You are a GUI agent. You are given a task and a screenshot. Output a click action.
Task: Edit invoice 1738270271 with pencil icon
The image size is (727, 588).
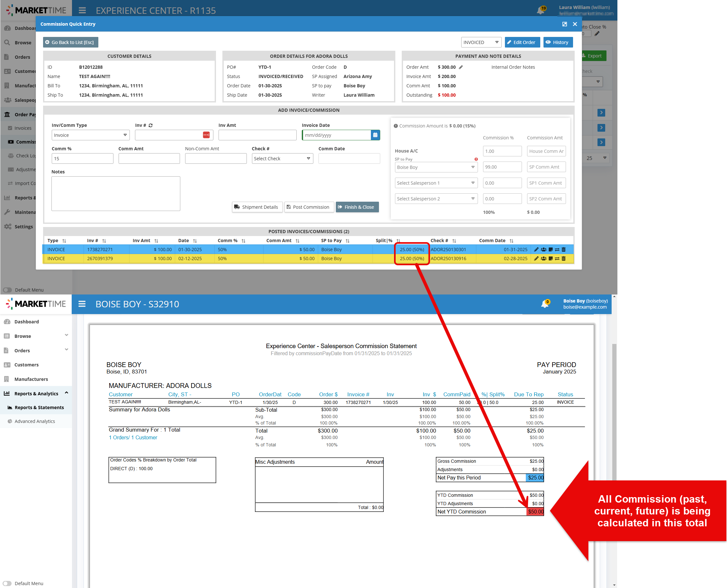536,250
